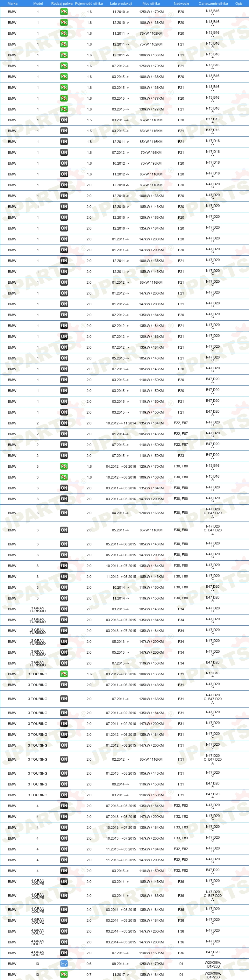Click the PB icon in the 3 series 04.2012 -> 06.2016 row
Viewport: 249px width, 980px height.
click(64, 466)
